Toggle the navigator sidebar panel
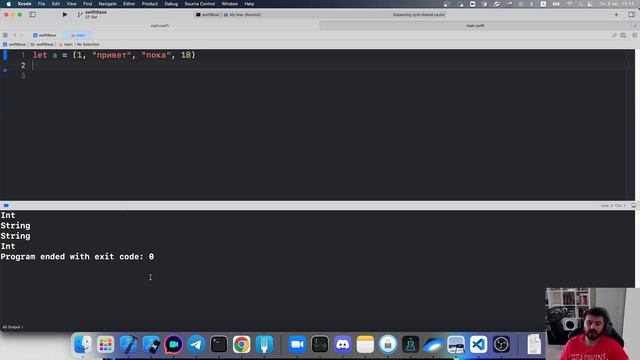 click(x=32, y=15)
